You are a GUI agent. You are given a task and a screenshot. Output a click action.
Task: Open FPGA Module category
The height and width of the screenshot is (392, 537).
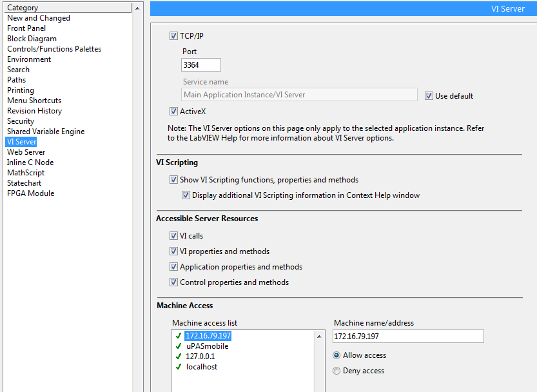pos(30,193)
